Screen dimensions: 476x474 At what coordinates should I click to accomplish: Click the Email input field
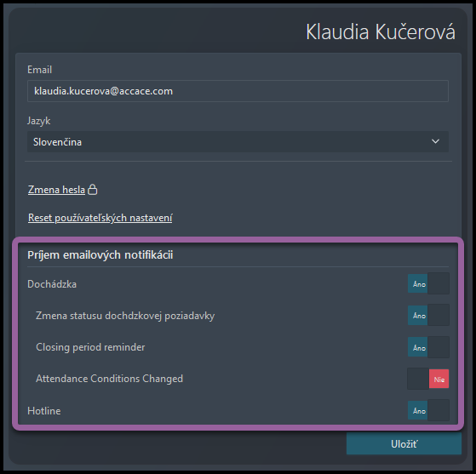238,91
